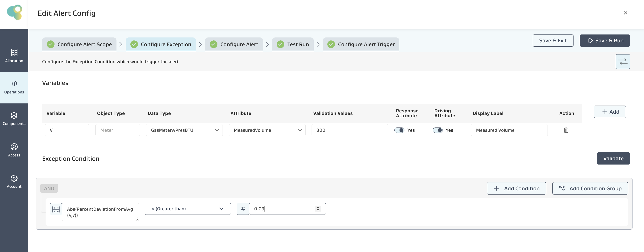
Task: Click the hash number type icon
Action: (243, 209)
